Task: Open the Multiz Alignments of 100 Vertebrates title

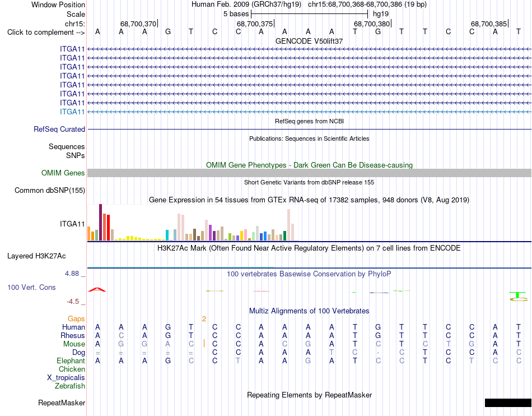Action: click(x=309, y=311)
